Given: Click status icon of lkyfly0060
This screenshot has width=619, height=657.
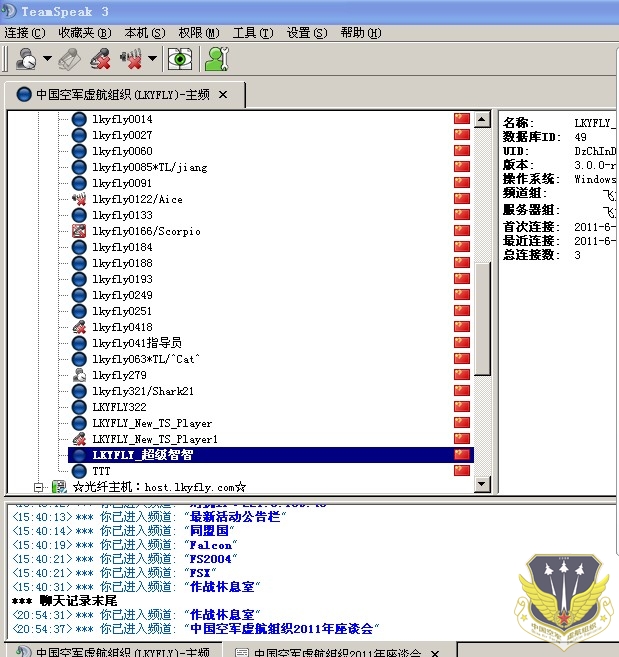Looking at the screenshot, I should click(79, 151).
